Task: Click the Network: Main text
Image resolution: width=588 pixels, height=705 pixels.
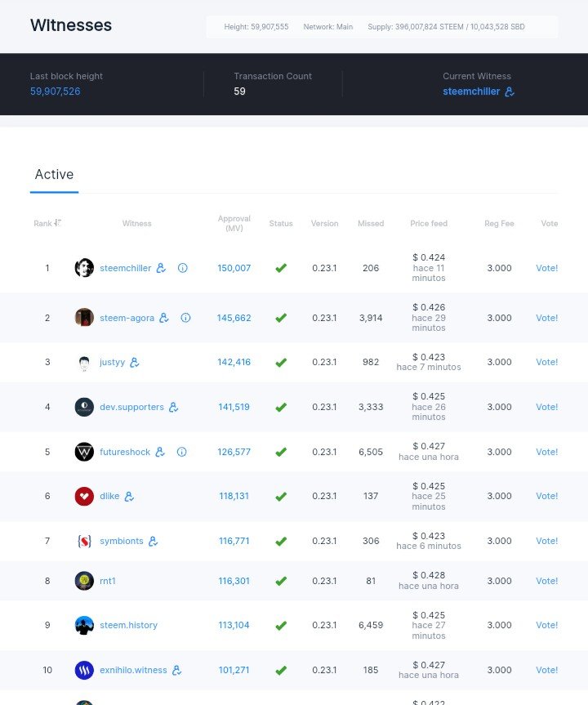Action: coord(328,27)
